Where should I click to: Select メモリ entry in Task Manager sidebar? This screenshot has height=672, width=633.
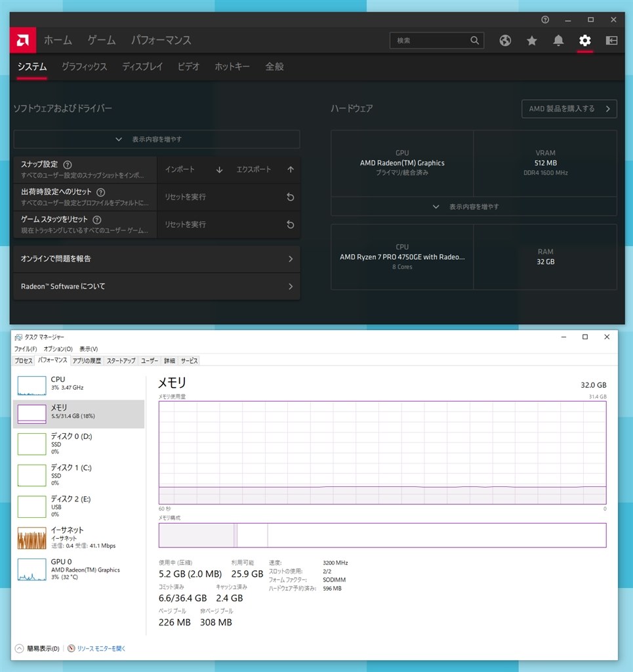pyautogui.click(x=79, y=414)
